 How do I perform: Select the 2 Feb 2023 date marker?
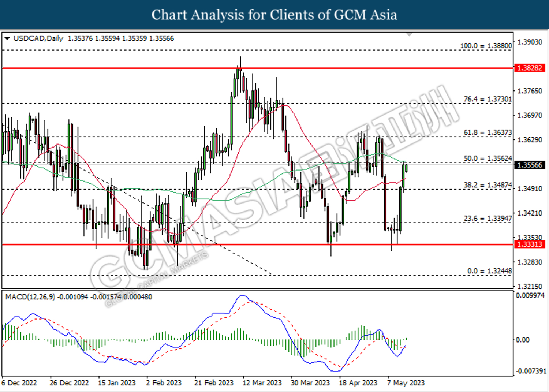coord(164,383)
